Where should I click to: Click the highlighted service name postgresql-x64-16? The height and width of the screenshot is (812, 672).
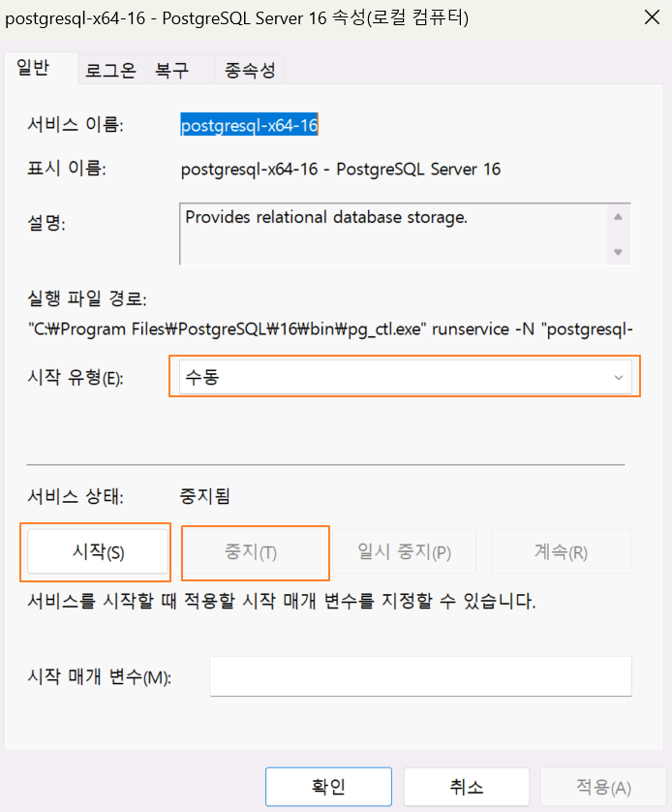click(x=249, y=125)
